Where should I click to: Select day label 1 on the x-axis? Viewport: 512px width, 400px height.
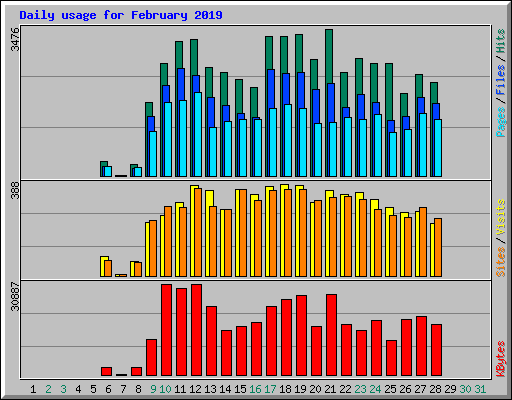pyautogui.click(x=33, y=389)
